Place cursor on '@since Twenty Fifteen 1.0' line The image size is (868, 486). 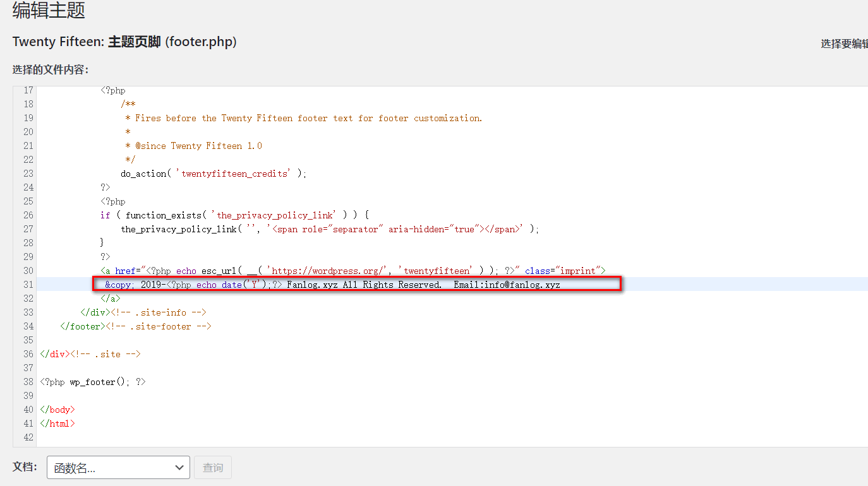click(194, 146)
